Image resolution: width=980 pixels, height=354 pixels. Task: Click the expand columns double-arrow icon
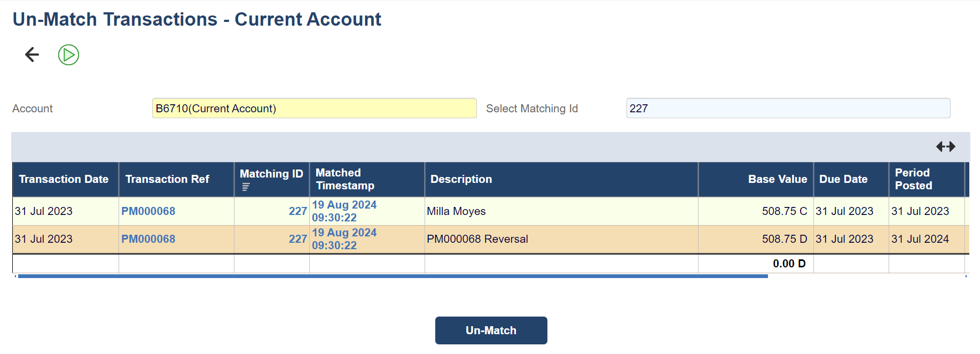[x=945, y=147]
